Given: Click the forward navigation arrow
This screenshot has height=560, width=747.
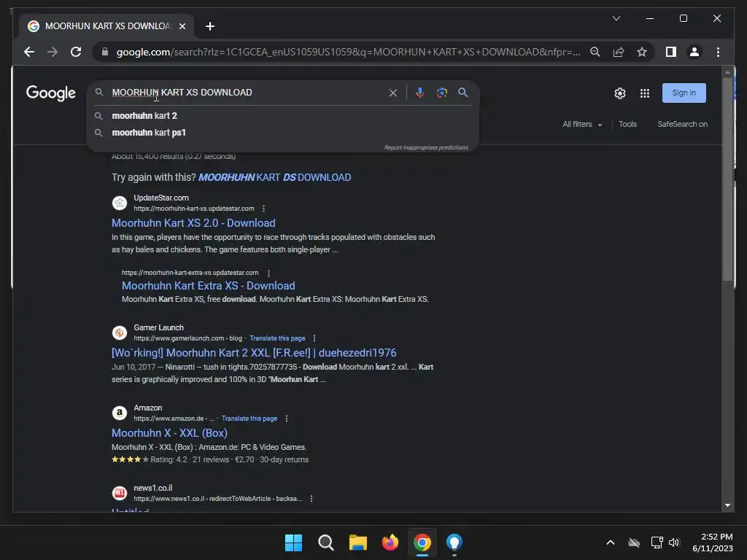Looking at the screenshot, I should pyautogui.click(x=53, y=52).
